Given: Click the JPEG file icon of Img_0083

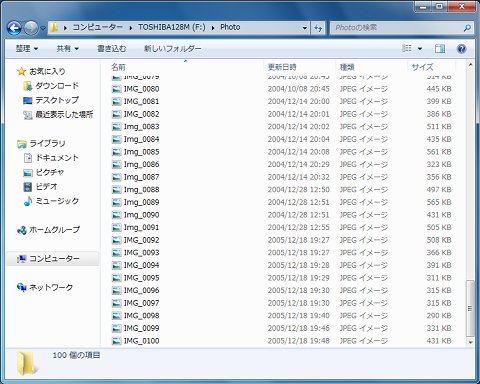Looking at the screenshot, I should click(116, 127).
